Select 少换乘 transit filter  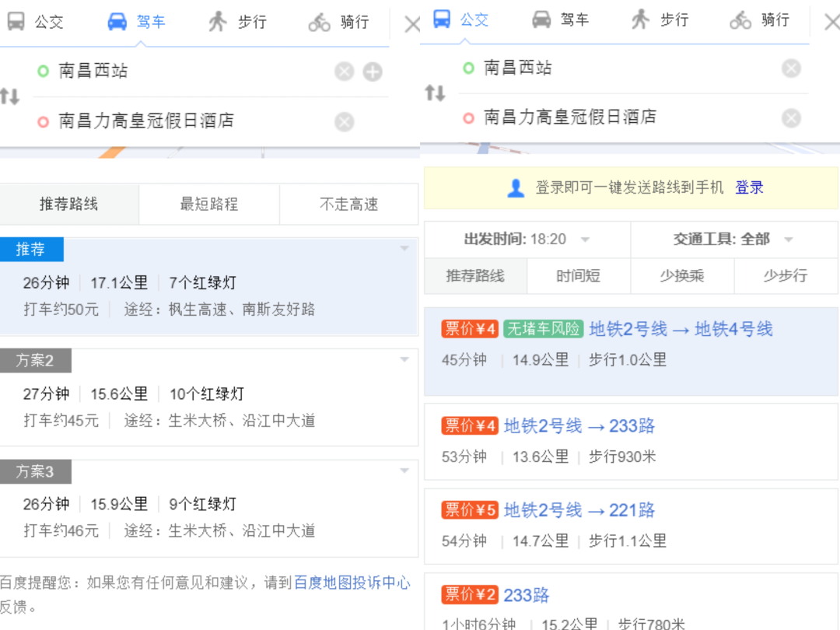pyautogui.click(x=682, y=276)
